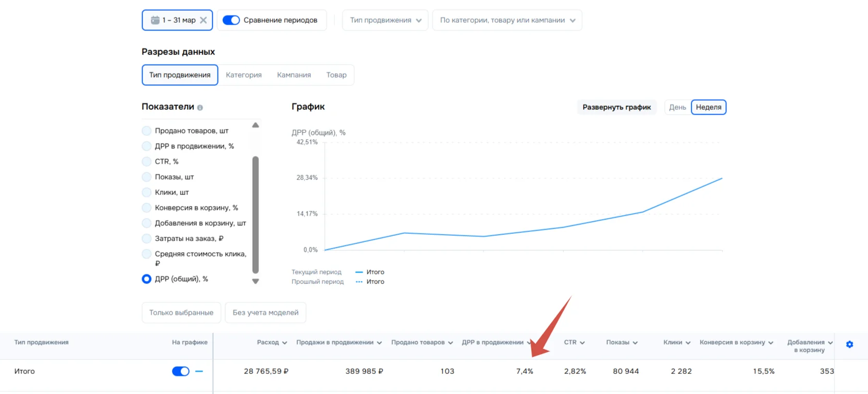The image size is (868, 394).
Task: Clear the 1 – 31 мар date filter
Action: 203,20
